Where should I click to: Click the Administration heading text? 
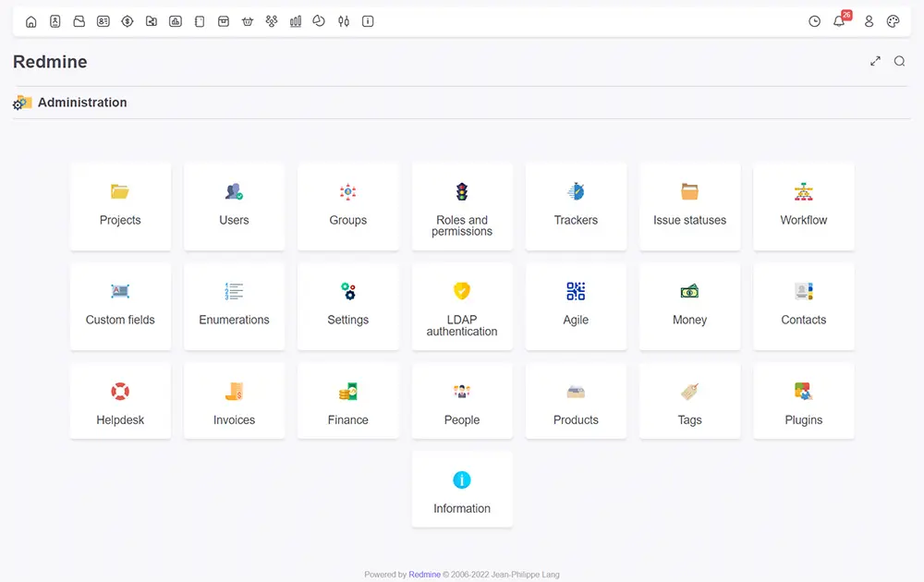click(x=82, y=103)
